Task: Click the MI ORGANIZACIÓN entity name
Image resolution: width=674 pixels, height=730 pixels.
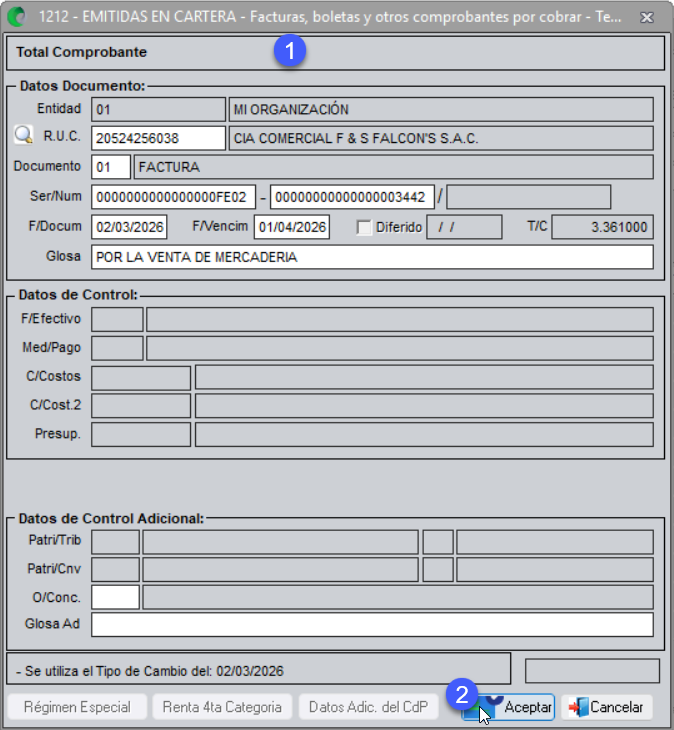Action: (441, 109)
